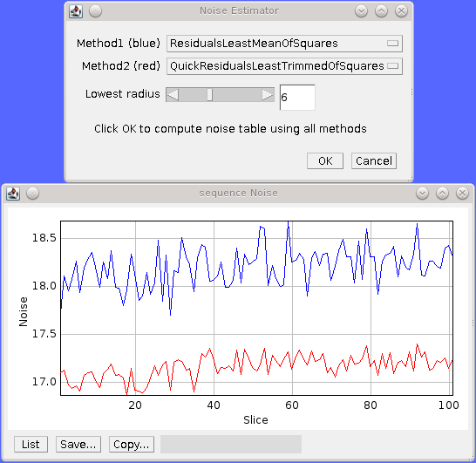Image resolution: width=476 pixels, height=463 pixels.
Task: Cancel the Noise Estimator dialog
Action: click(x=374, y=161)
